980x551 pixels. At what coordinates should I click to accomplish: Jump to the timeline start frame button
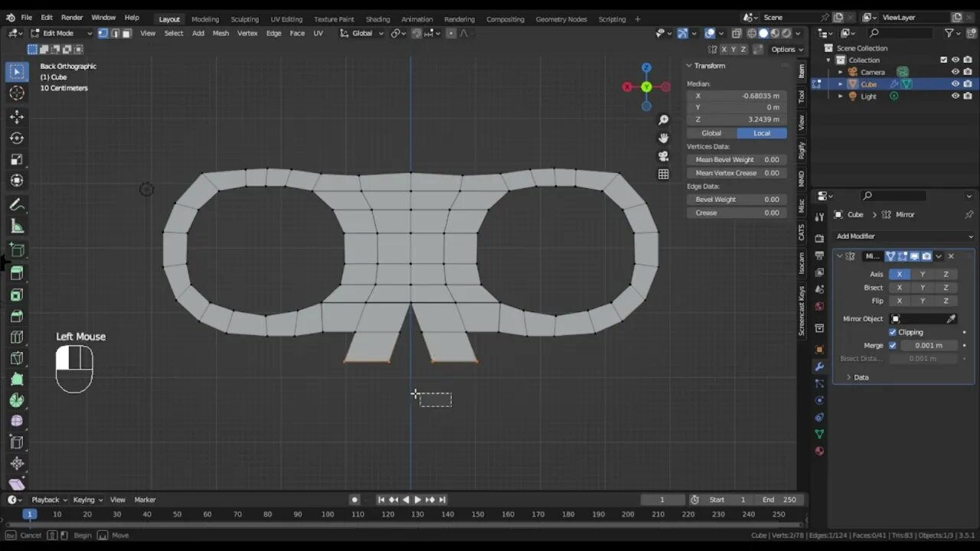[381, 500]
